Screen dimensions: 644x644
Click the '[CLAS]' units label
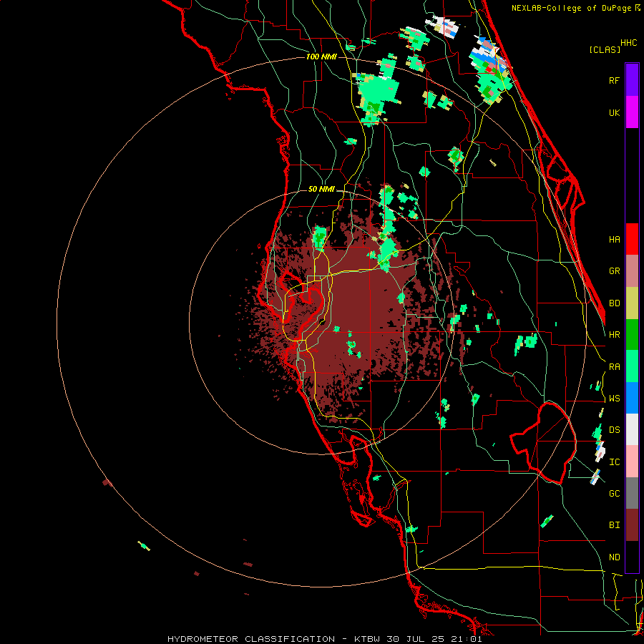tap(605, 49)
